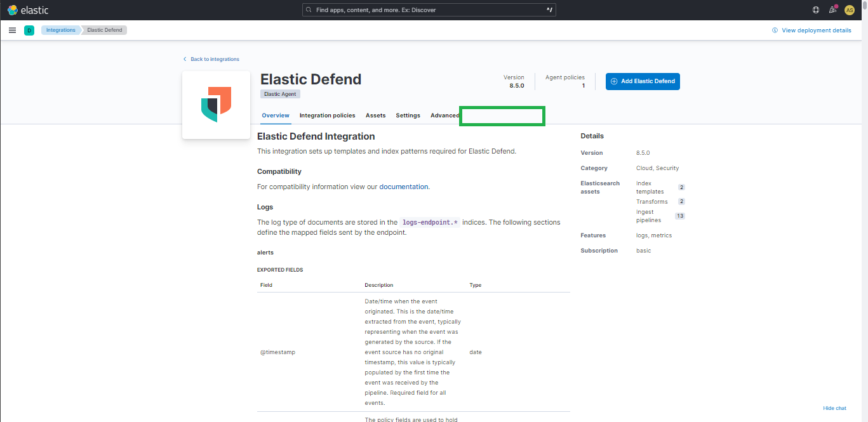Image resolution: width=868 pixels, height=422 pixels.
Task: Open the hamburger navigation menu
Action: coord(12,30)
